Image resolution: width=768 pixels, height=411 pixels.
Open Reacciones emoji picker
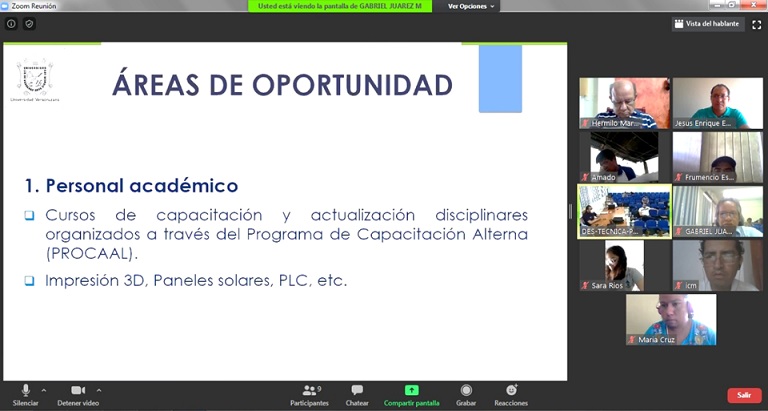(511, 391)
